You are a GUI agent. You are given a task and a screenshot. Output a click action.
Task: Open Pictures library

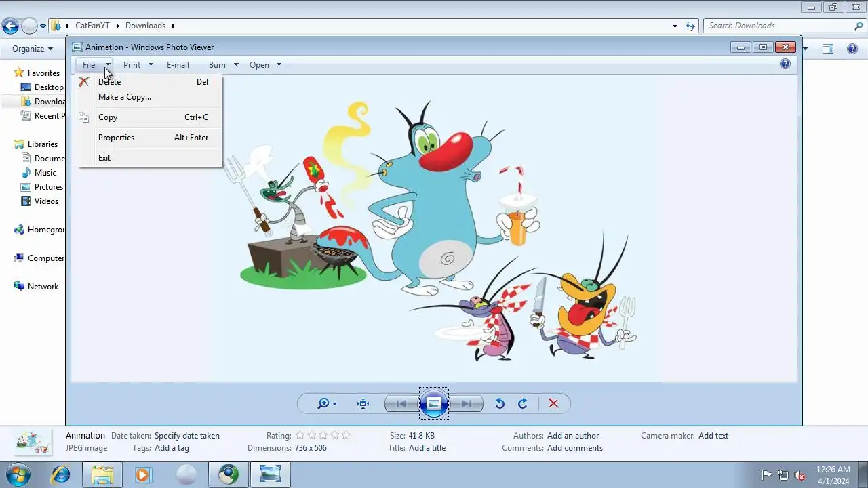click(x=49, y=187)
